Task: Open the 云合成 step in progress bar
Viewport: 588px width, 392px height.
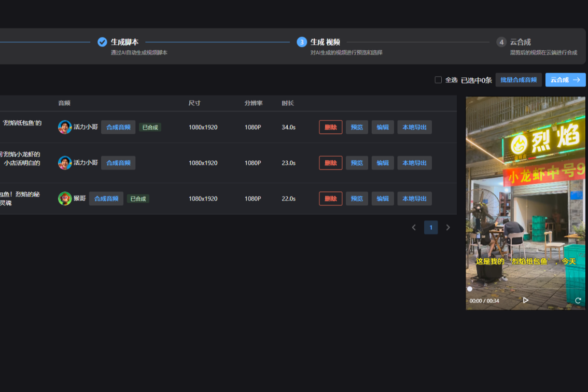Action: [520, 42]
